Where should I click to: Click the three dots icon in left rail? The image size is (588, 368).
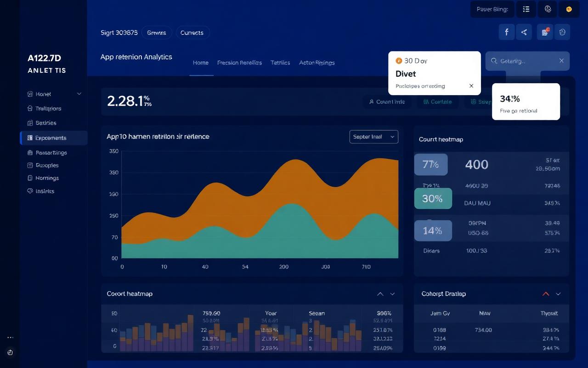coord(10,338)
